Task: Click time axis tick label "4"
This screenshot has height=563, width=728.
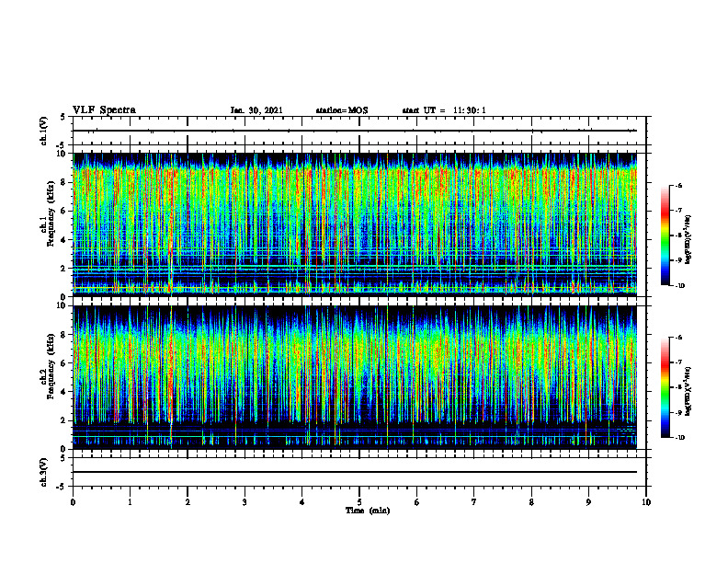Action: (x=302, y=502)
